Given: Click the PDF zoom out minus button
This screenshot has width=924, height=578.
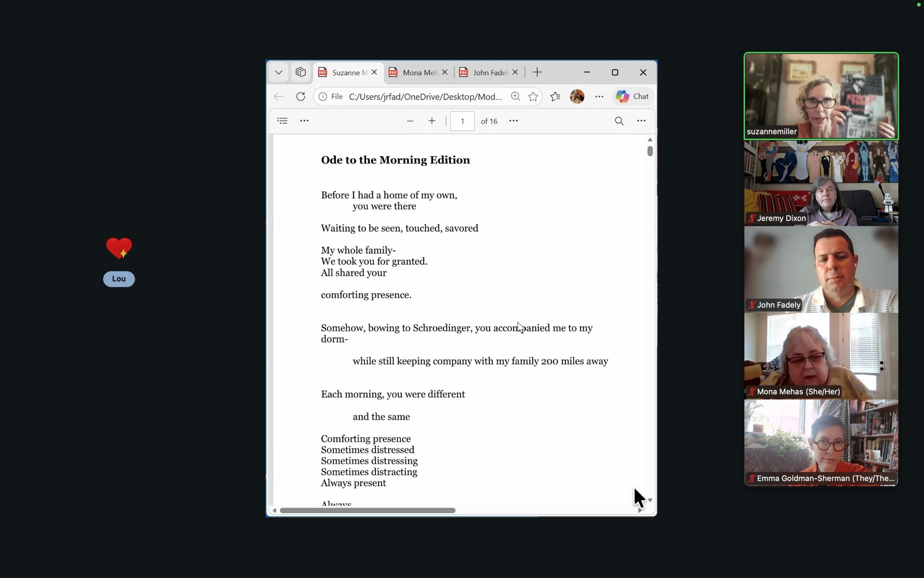Looking at the screenshot, I should click(x=410, y=121).
